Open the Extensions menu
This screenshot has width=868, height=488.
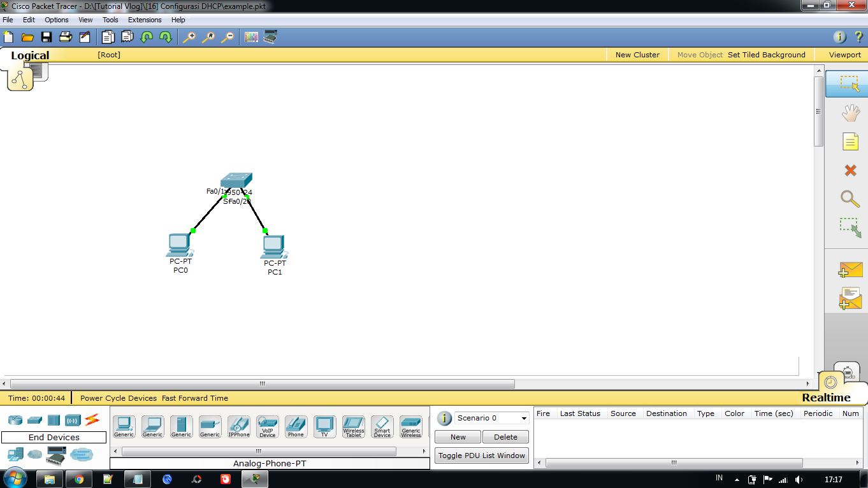pyautogui.click(x=145, y=20)
